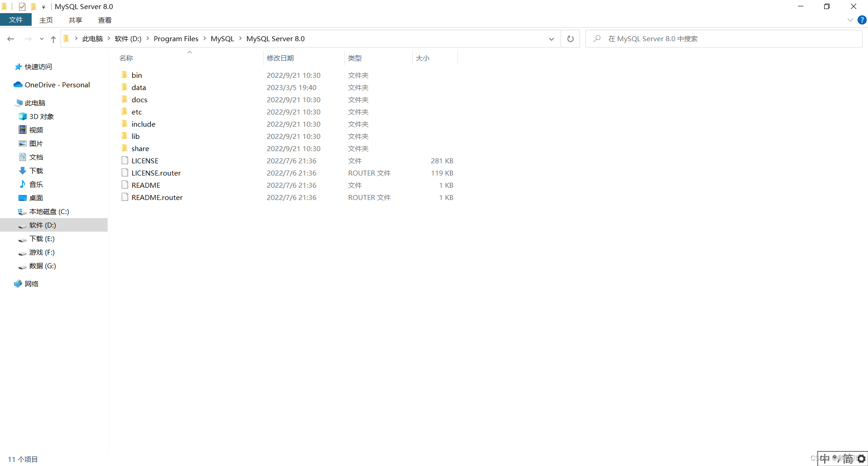The width and height of the screenshot is (868, 466).
Task: Open 桌面 in the sidebar
Action: (31, 198)
